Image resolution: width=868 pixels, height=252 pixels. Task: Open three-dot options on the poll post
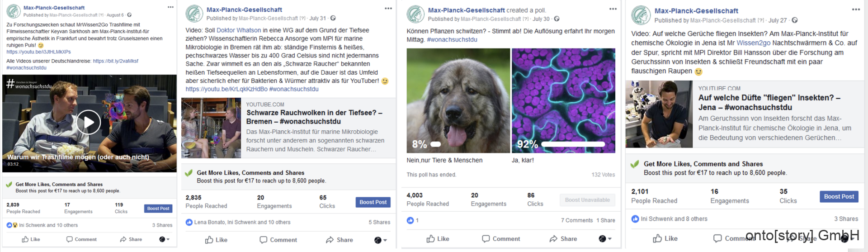tap(613, 9)
